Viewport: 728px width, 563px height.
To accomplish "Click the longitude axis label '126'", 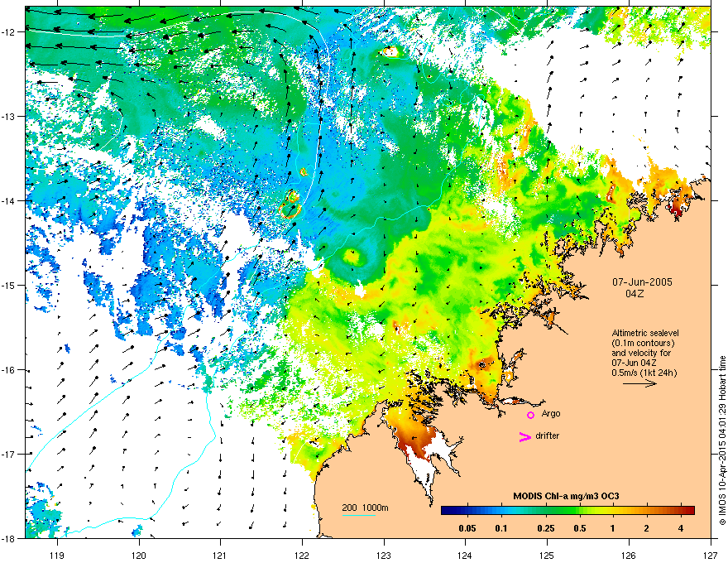I will [629, 555].
